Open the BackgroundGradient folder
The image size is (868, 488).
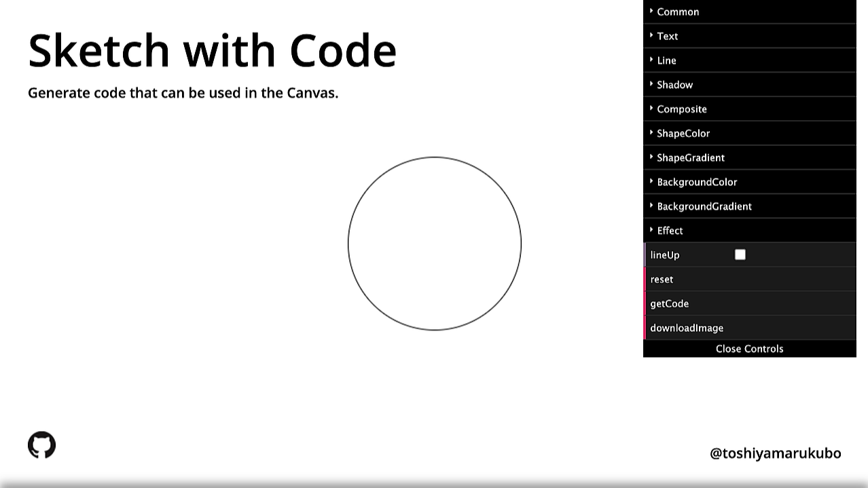703,206
